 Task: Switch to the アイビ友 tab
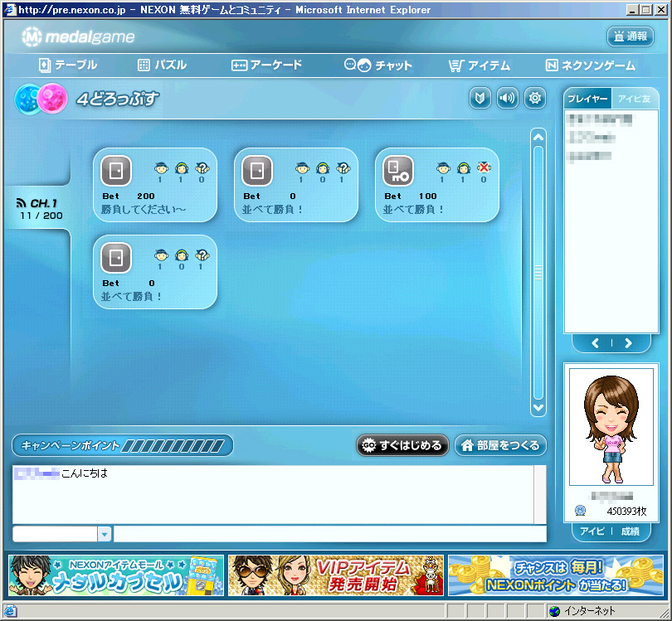tap(635, 99)
